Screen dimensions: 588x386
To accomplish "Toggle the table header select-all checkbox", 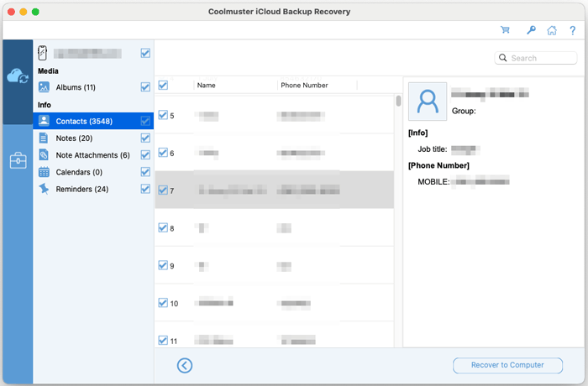I will [x=163, y=85].
